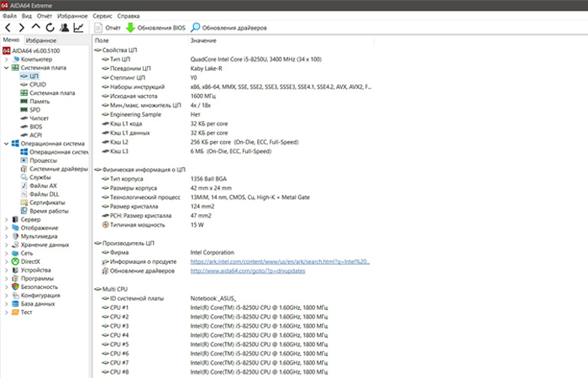Expand the Безопасность tree node
Screen dimensions: 588x378
(x=7, y=287)
